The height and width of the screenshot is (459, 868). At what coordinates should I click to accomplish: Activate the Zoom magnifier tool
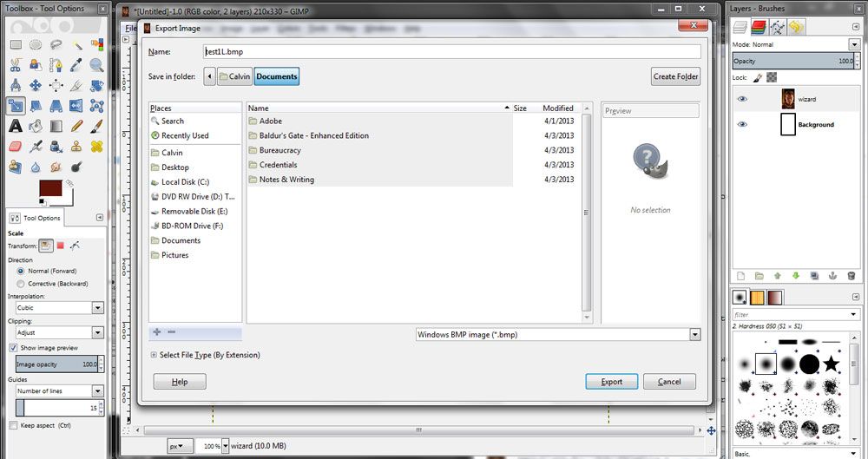point(97,65)
